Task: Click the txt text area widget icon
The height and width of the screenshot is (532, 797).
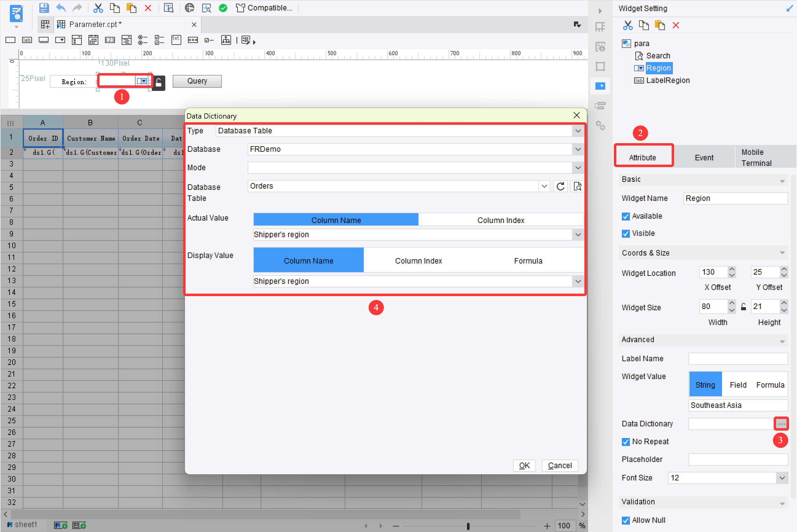Action: pos(176,40)
